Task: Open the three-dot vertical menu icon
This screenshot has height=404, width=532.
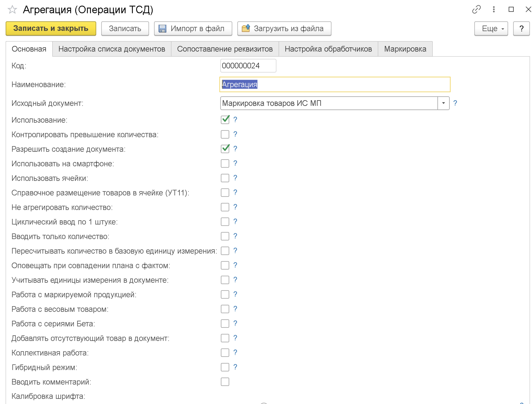Action: click(x=494, y=9)
